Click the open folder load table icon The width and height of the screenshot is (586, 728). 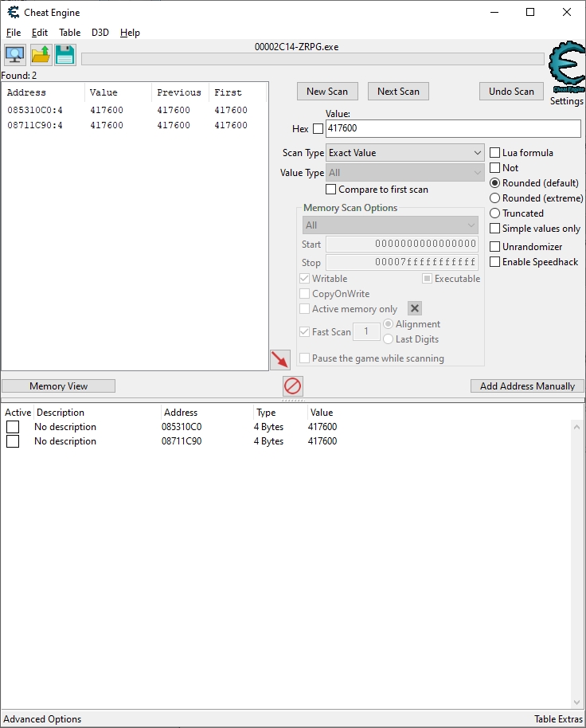coord(41,55)
